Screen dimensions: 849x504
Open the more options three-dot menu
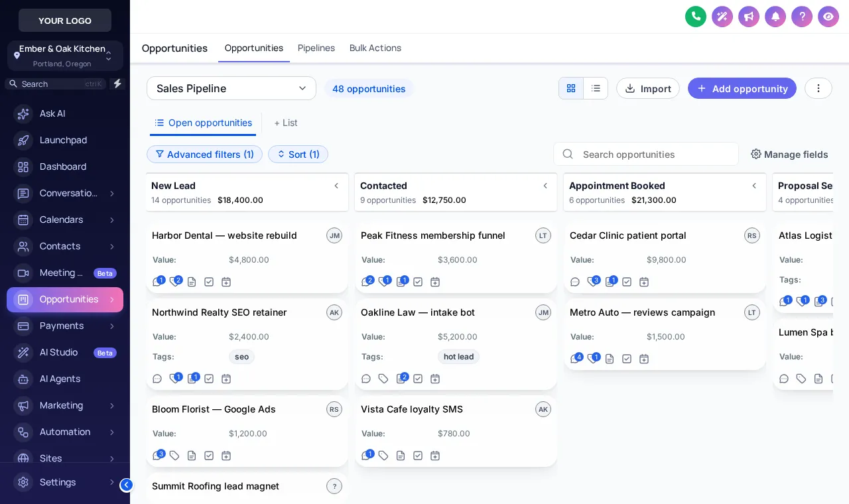[x=818, y=88]
